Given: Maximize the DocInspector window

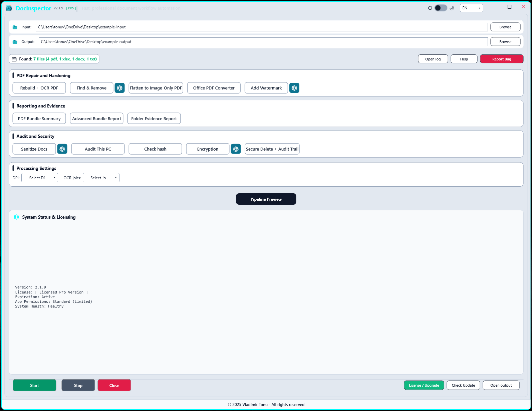Looking at the screenshot, I should pyautogui.click(x=509, y=7).
